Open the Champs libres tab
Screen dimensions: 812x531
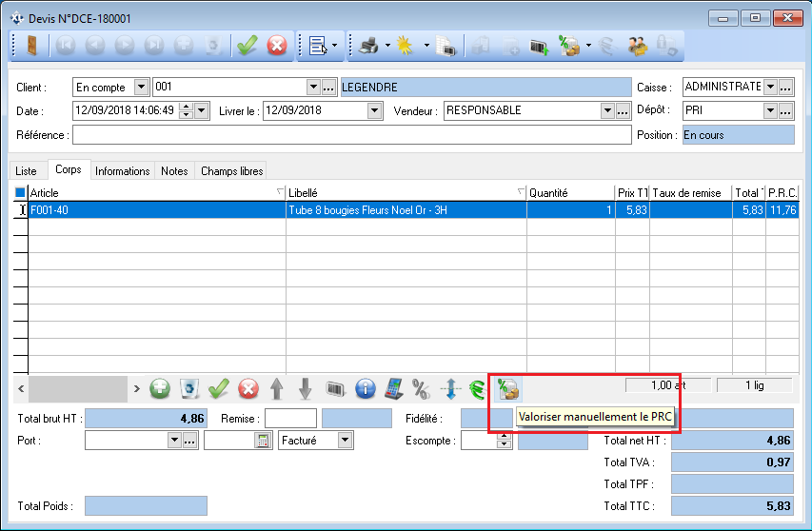point(231,171)
